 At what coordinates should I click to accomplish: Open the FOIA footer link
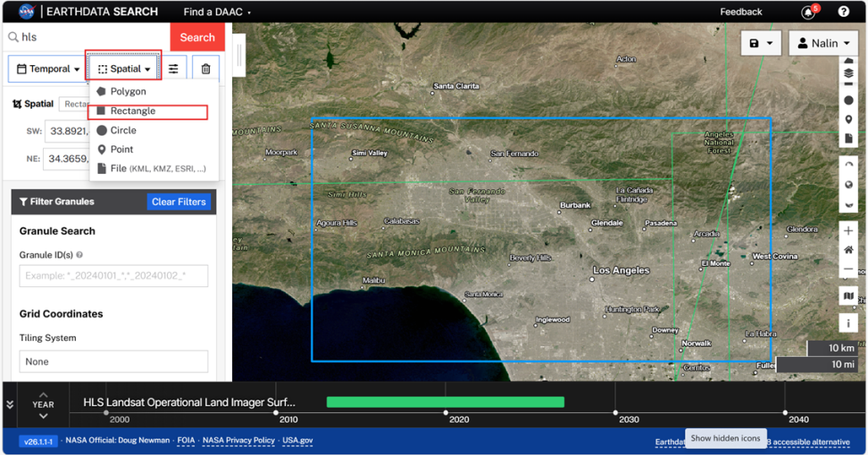click(x=186, y=441)
